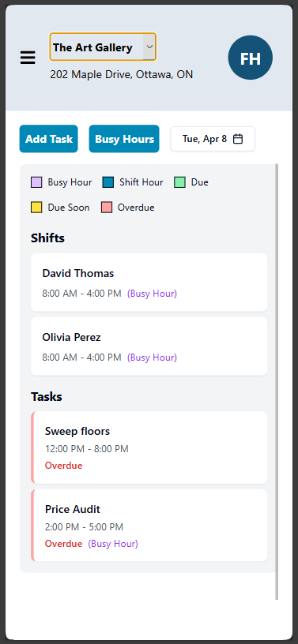Click the vertical scrollbar of the schedule panel

point(277,381)
